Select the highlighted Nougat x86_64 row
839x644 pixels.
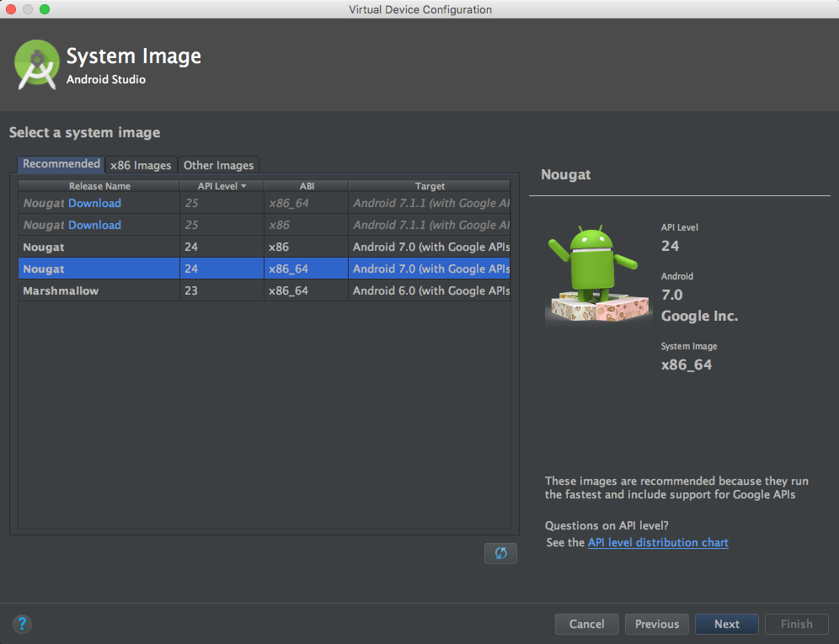click(x=265, y=269)
